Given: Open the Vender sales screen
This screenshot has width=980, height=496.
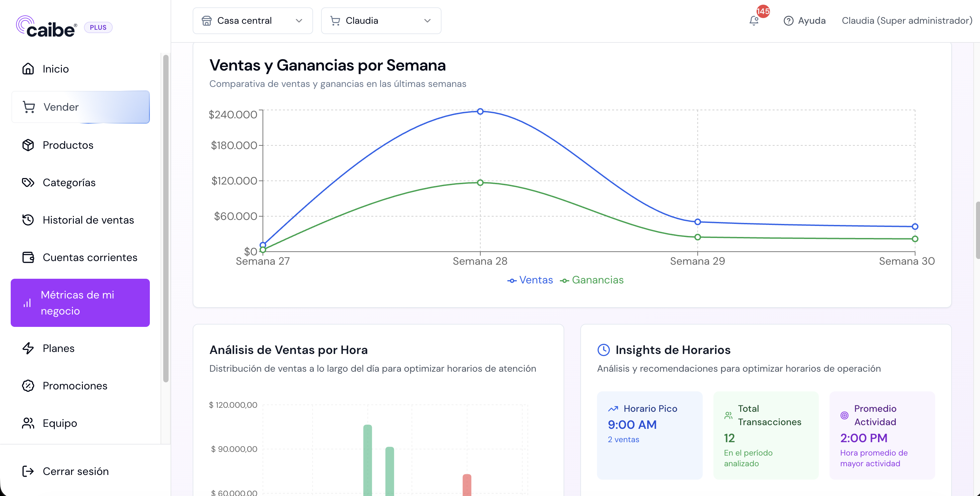Looking at the screenshot, I should coord(80,107).
